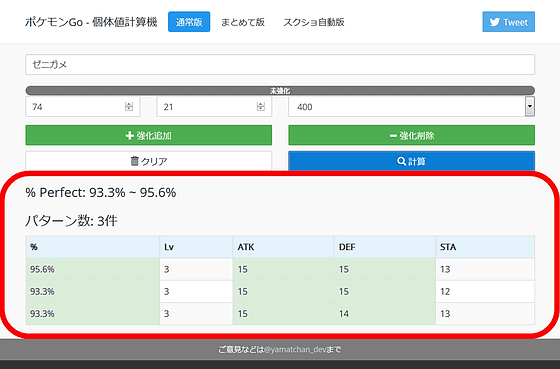The width and height of the screenshot is (560, 369).
Task: Click the ポケモンGo - 個体値計算機 title link
Action: [91, 22]
